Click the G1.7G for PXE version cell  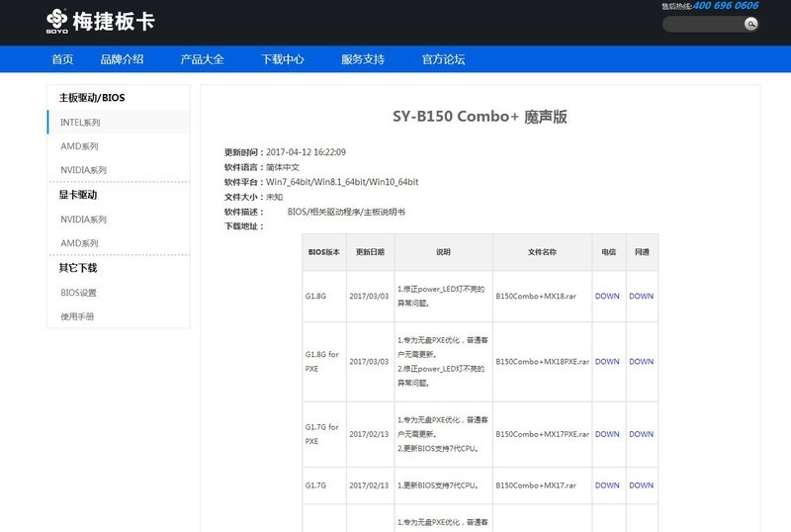click(x=322, y=434)
